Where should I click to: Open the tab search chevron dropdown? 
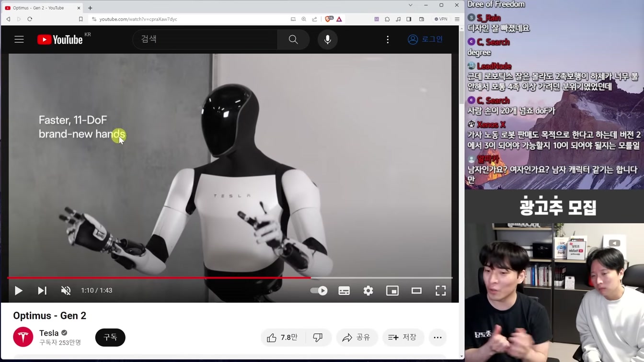(x=410, y=5)
